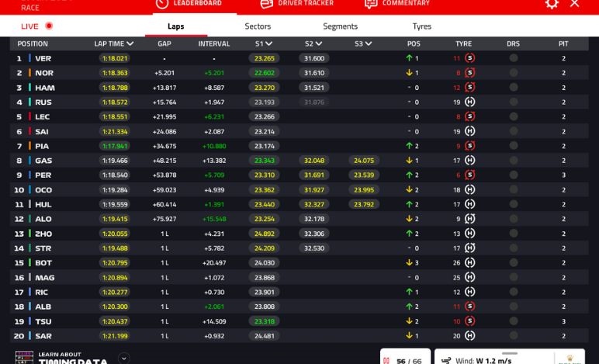The height and width of the screenshot is (364, 599).
Task: Click the lap counter flag icon
Action: [x=386, y=360]
